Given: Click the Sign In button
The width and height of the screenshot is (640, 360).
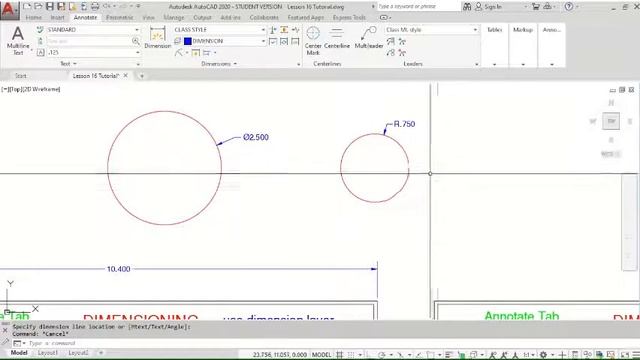Looking at the screenshot, I should (x=489, y=7).
